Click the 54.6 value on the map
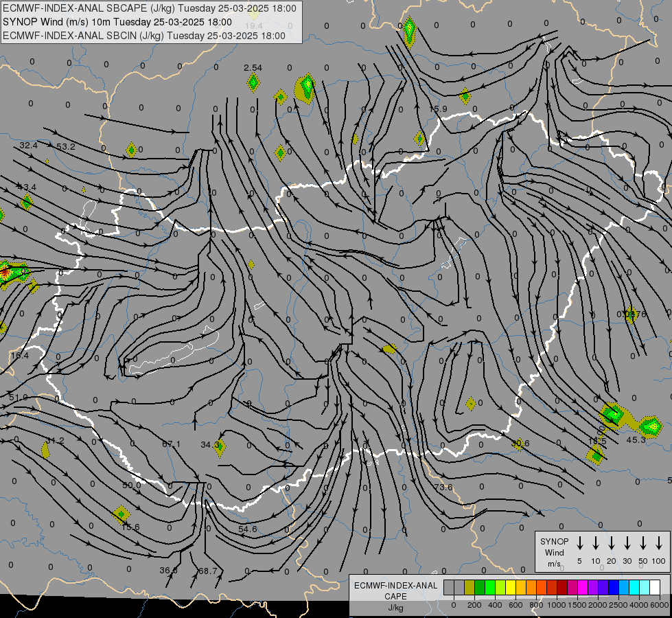Image resolution: width=672 pixels, height=618 pixels. point(247,529)
